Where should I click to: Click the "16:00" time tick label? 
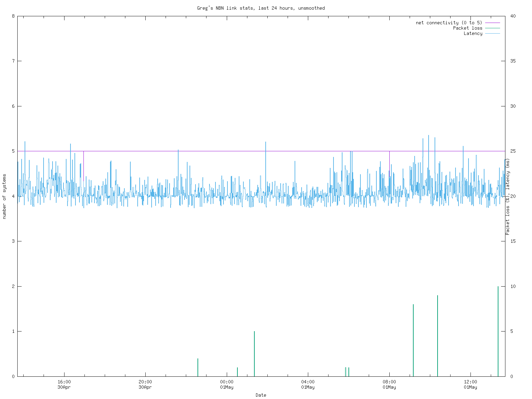point(64,382)
